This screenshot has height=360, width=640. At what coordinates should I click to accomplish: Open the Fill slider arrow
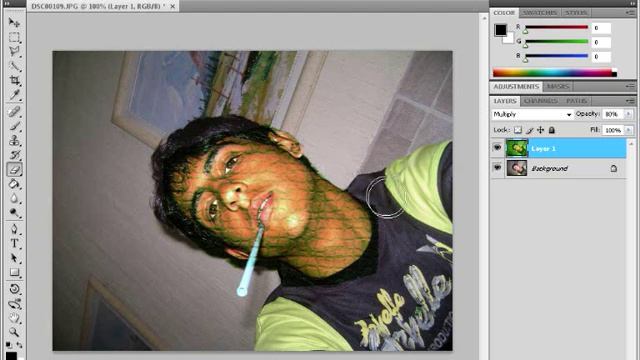(x=629, y=130)
